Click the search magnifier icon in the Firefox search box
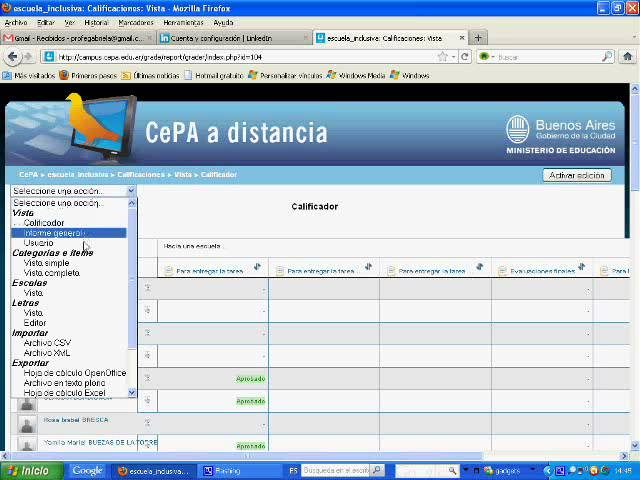The image size is (640, 480). [x=606, y=57]
